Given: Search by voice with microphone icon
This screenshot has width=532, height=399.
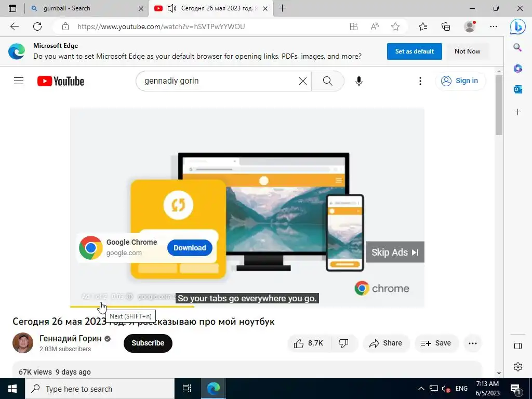Looking at the screenshot, I should click(x=358, y=81).
